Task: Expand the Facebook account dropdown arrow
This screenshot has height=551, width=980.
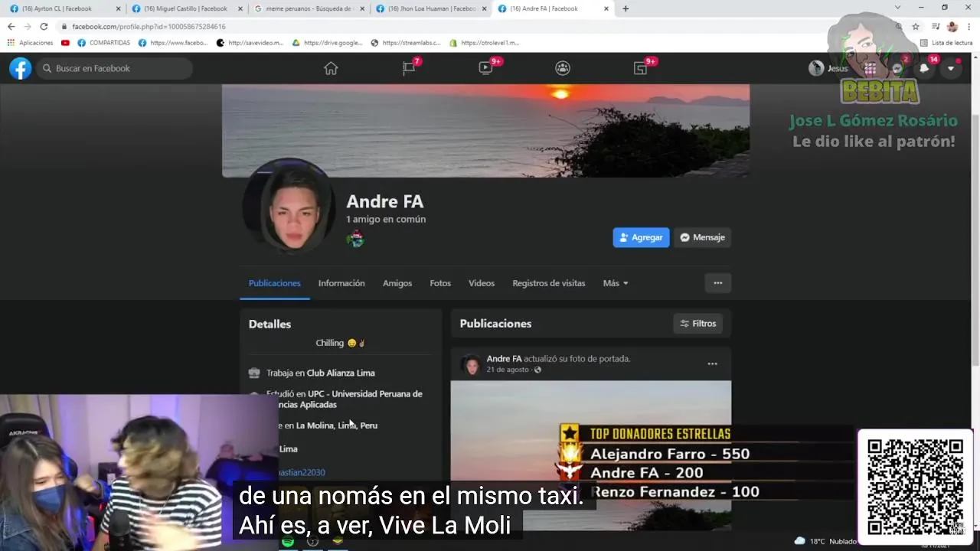Action: pyautogui.click(x=951, y=68)
